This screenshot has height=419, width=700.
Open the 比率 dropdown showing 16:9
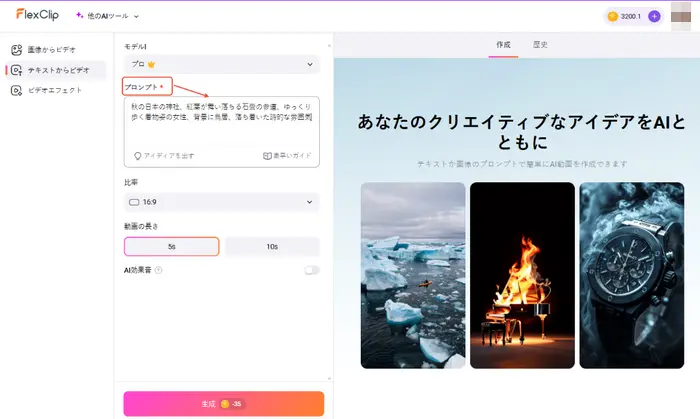(222, 202)
